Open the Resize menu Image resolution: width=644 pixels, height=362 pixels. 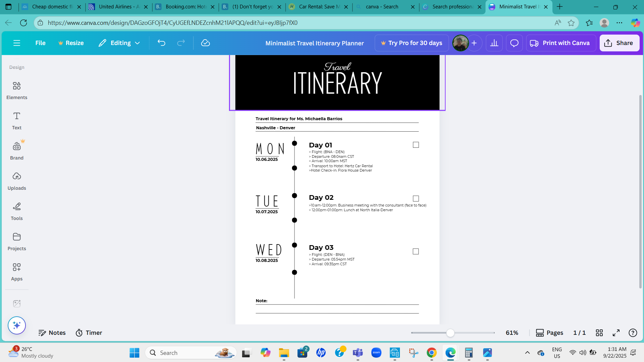[71, 43]
